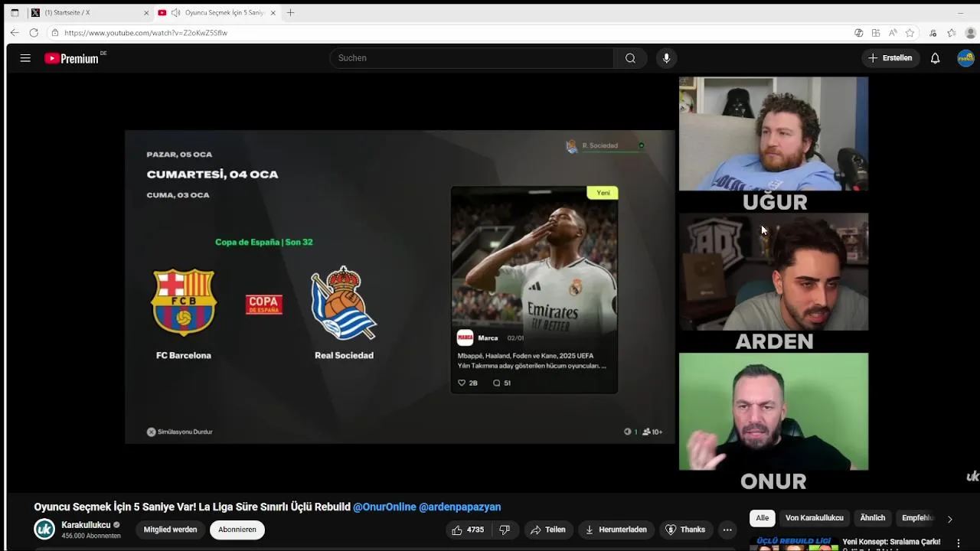Open split screen icon in address bar
The height and width of the screenshot is (551, 980).
(x=876, y=33)
